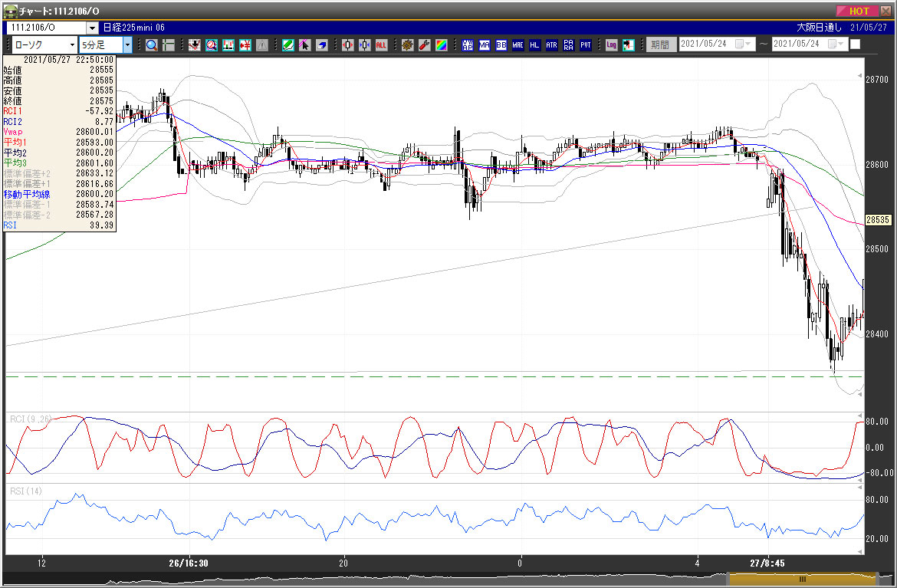Open settings with the wrench icon

(424, 44)
